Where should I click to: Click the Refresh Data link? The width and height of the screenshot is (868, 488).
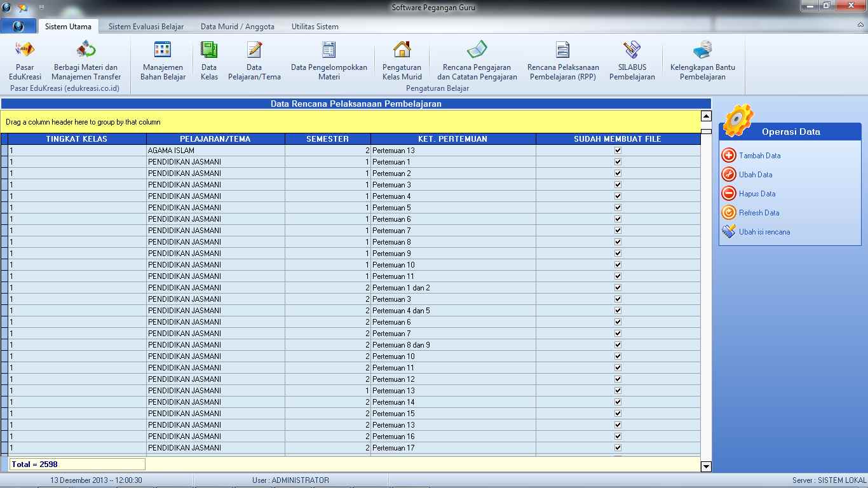pos(759,213)
